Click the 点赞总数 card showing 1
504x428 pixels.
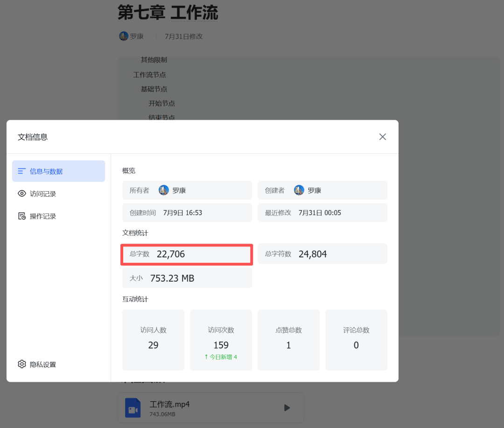pyautogui.click(x=288, y=340)
